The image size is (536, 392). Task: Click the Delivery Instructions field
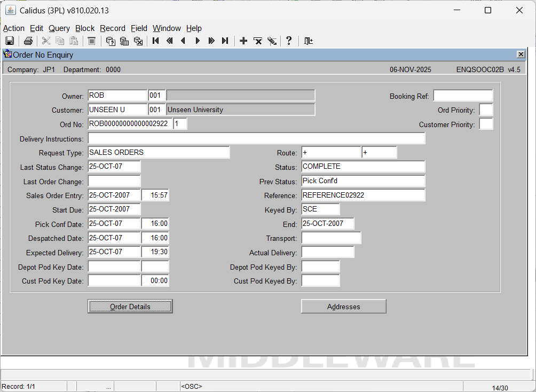coord(256,139)
